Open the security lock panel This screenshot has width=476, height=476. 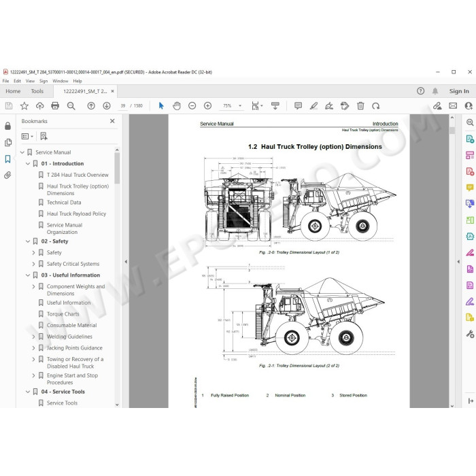8,126
